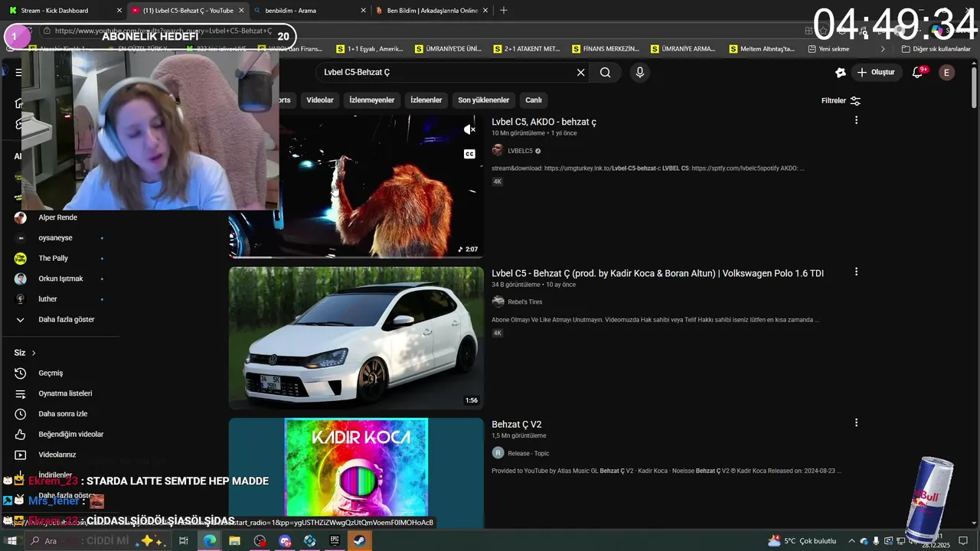Expand the 'Siz' section chevron
This screenshot has height=551, width=980.
[x=34, y=353]
